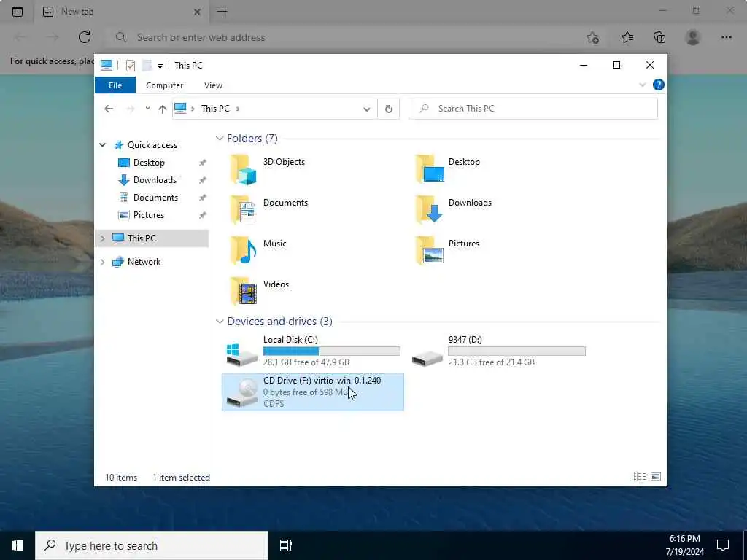Image resolution: width=747 pixels, height=560 pixels.
Task: Click '10 items' status bar text
Action: 121,478
